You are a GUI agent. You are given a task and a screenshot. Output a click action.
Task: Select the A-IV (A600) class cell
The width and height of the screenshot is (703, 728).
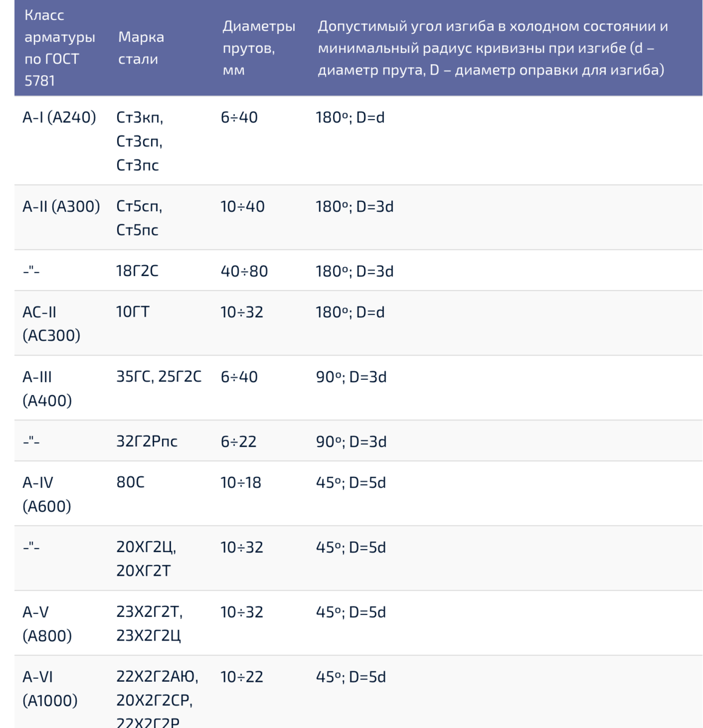[x=47, y=494]
